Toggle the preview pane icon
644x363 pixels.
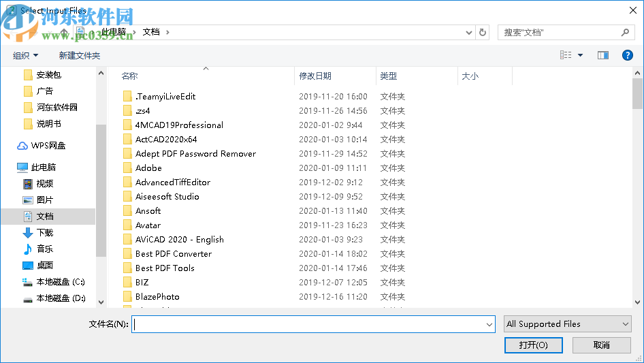pyautogui.click(x=603, y=55)
